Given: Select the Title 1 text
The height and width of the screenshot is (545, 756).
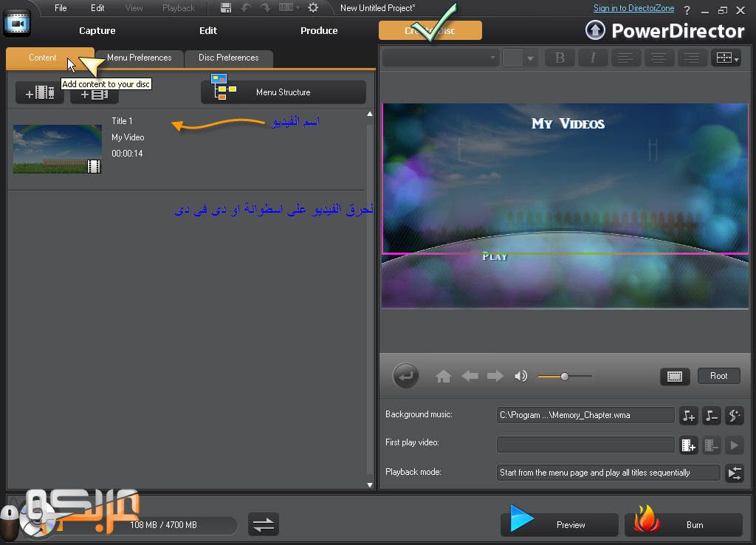Looking at the screenshot, I should [122, 121].
